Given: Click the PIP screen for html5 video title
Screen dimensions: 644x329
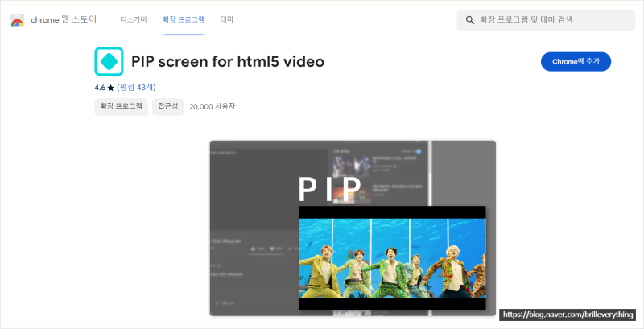Looking at the screenshot, I should tap(228, 61).
